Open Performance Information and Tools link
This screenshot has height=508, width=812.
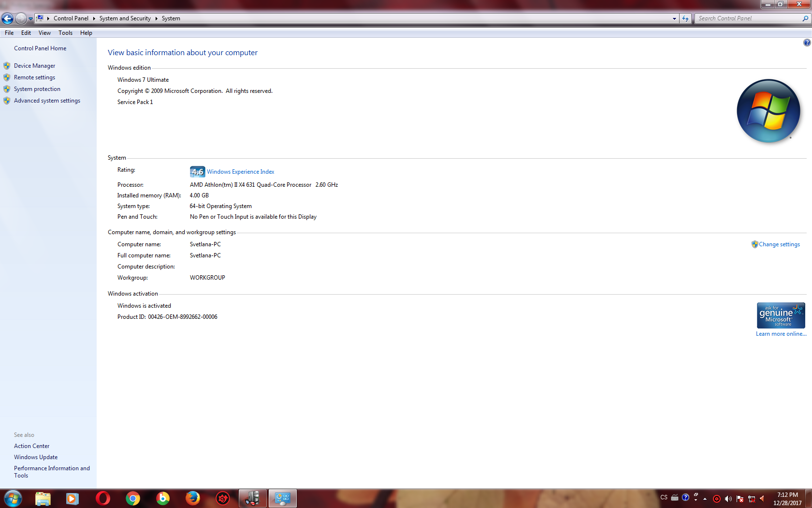click(52, 472)
